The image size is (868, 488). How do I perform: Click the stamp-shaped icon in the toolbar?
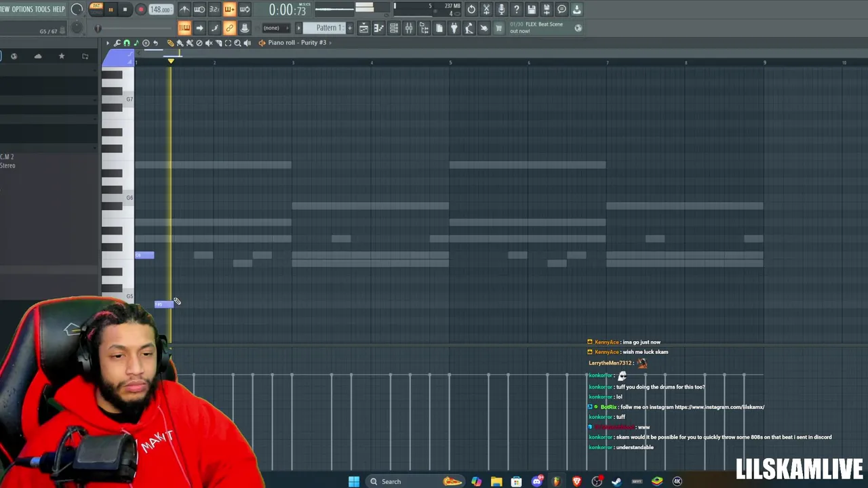pos(244,28)
